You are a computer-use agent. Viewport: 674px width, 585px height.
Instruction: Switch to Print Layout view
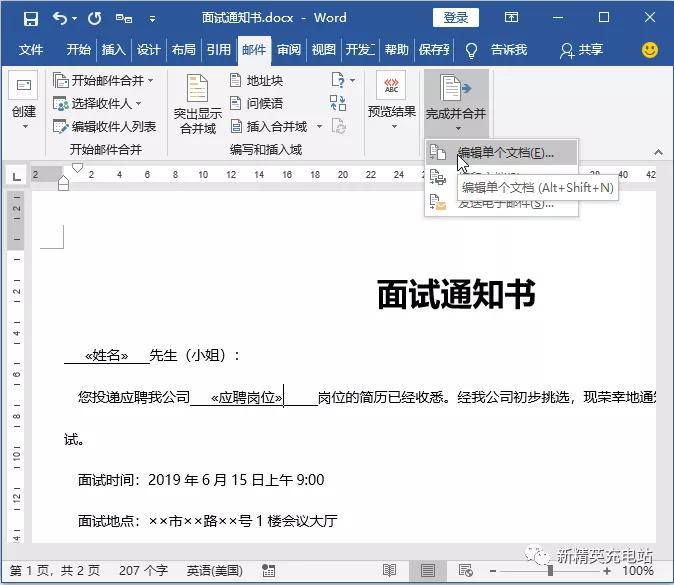[x=427, y=571]
